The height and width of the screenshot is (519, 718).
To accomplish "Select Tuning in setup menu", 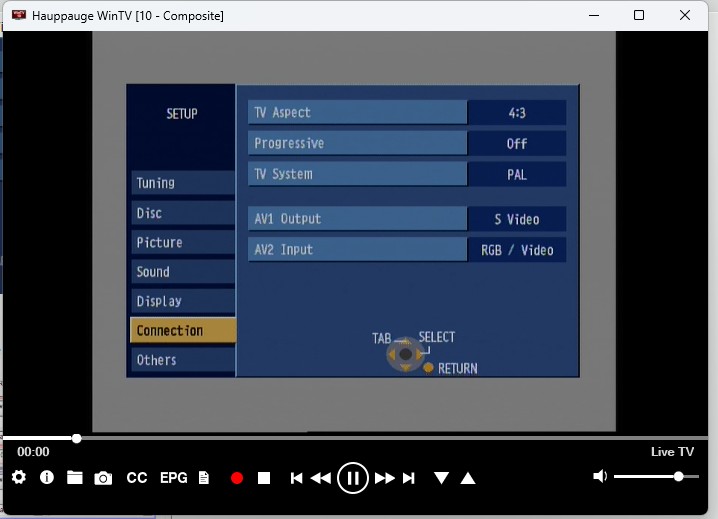I will (183, 183).
